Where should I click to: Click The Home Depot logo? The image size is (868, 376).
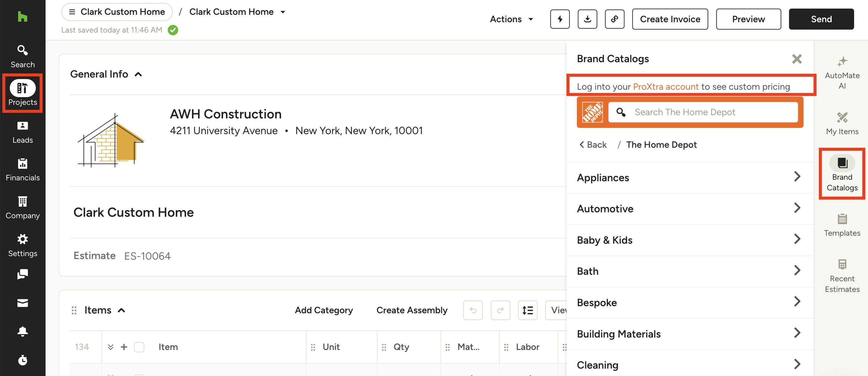coord(592,112)
